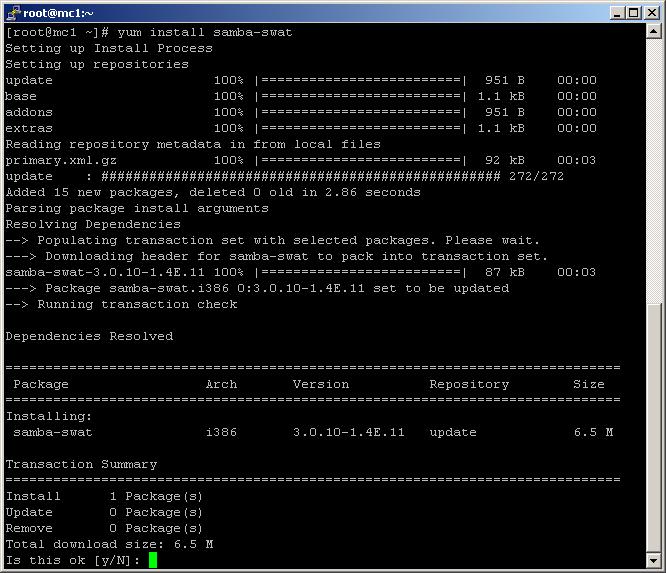The width and height of the screenshot is (666, 573).
Task: Click 'primary.xml.gz' file name
Action: (x=61, y=160)
